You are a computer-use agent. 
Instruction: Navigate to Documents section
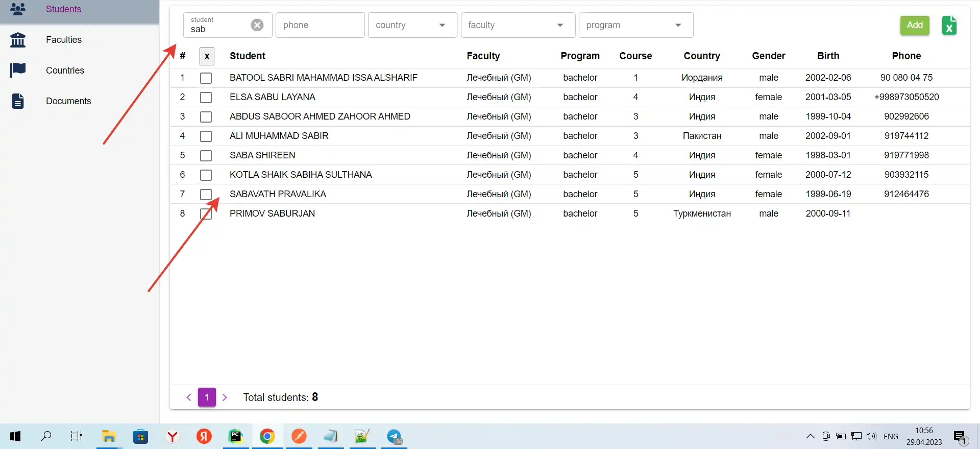tap(68, 101)
